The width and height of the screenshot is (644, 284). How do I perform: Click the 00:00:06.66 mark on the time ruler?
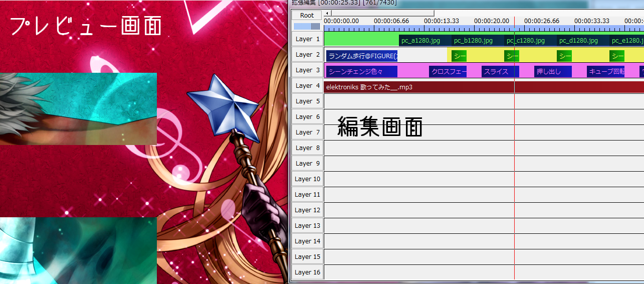tap(391, 21)
